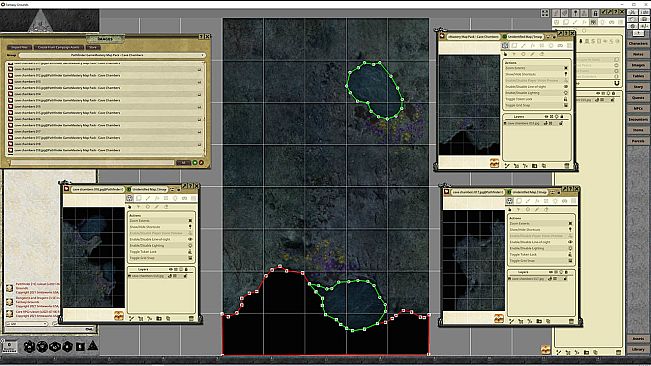Click Create From Campaign Assets button
651x366 pixels.
coord(58,47)
